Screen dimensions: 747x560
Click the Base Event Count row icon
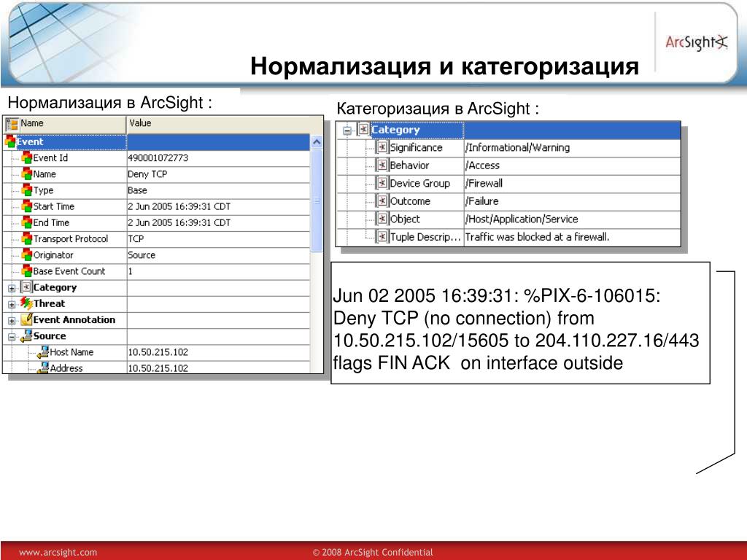[27, 271]
